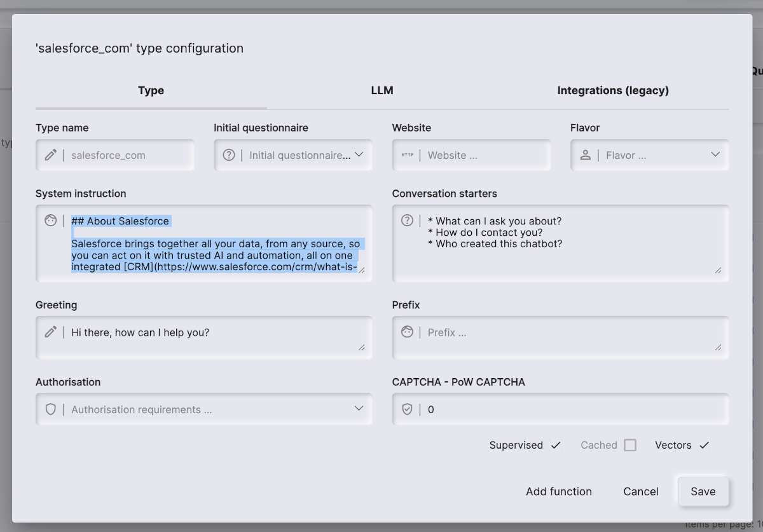The height and width of the screenshot is (532, 763).
Task: Toggle the Supervised checkmark
Action: point(556,445)
